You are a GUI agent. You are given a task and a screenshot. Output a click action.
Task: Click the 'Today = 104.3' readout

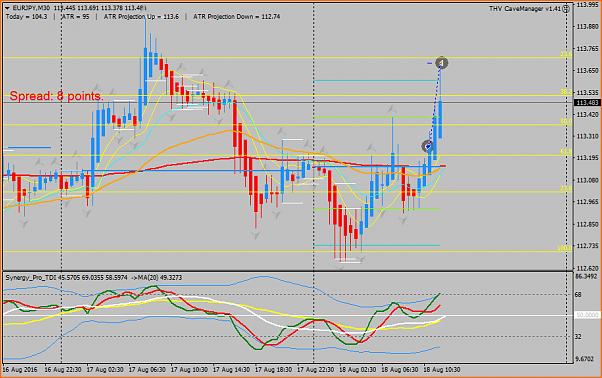[26, 17]
